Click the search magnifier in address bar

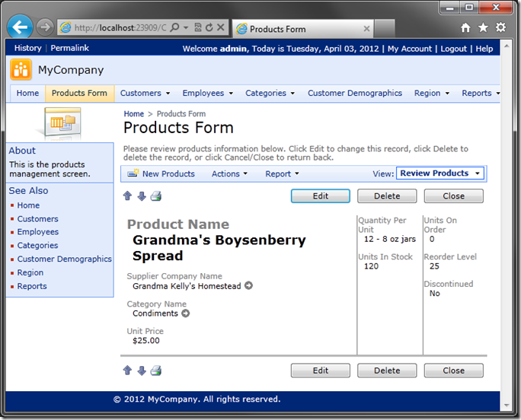(174, 27)
